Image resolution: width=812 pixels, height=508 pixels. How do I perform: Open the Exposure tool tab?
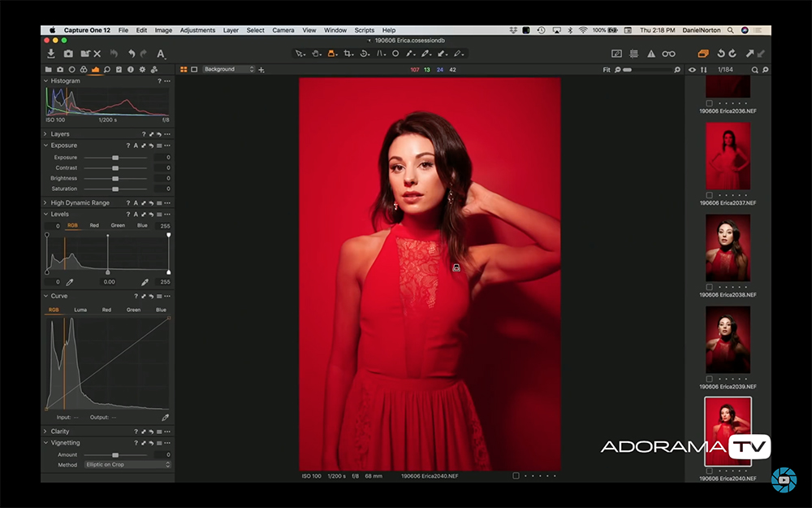coord(94,69)
